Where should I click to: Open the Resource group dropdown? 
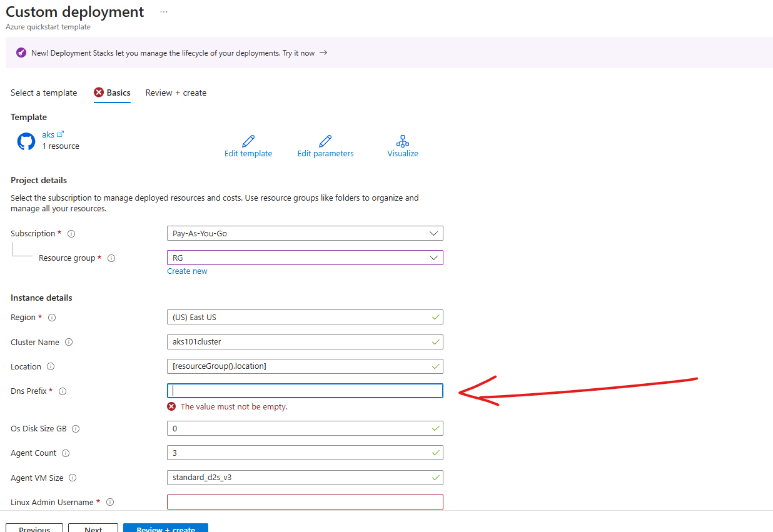click(x=305, y=258)
